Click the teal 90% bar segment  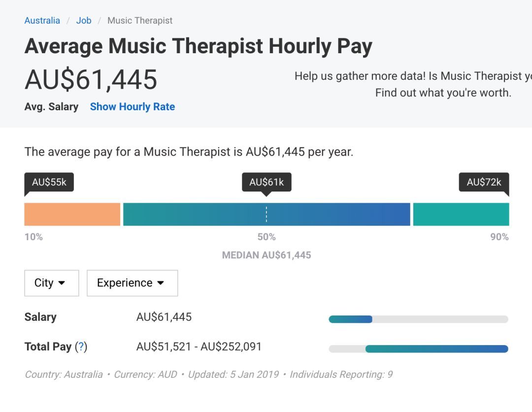click(461, 215)
